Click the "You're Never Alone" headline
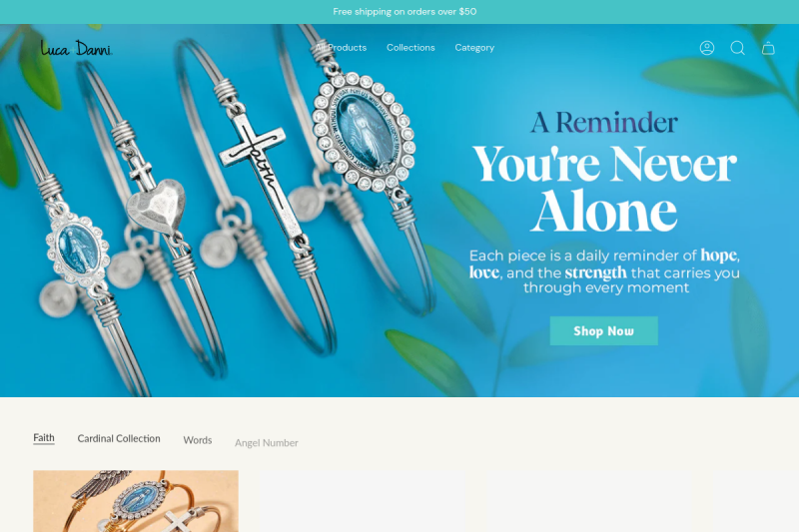Screen dimensions: 799x532 click(605, 188)
